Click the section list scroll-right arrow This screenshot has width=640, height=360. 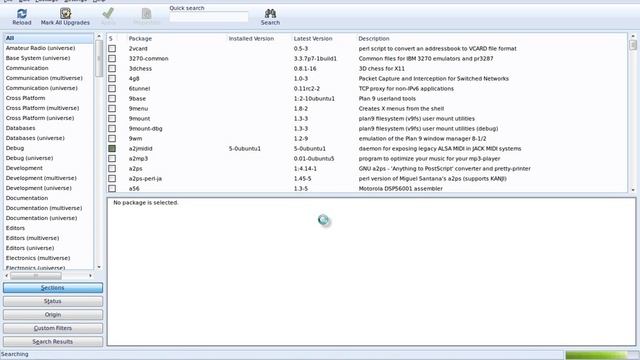90,276
